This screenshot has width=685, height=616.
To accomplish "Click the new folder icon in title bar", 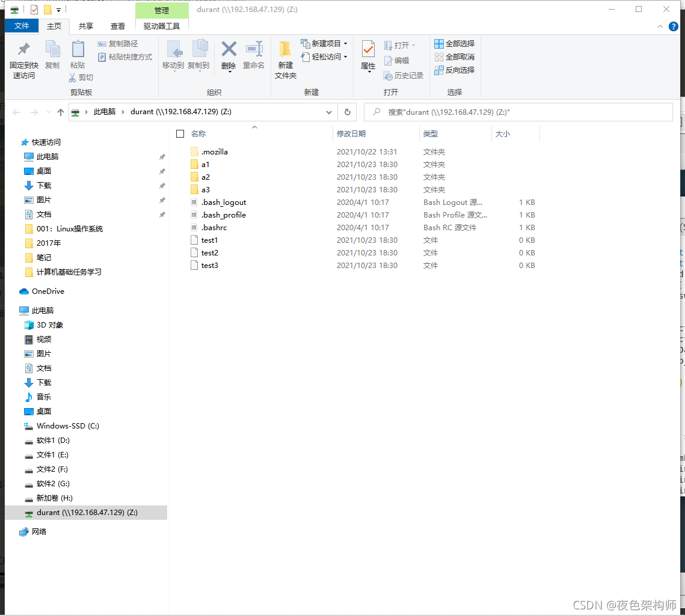I will point(48,10).
